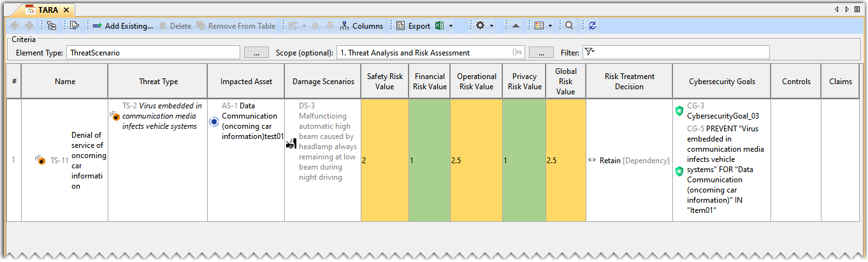Image resolution: width=868 pixels, height=262 pixels.
Task: Browse Element Type with ellipsis button
Action: point(256,53)
